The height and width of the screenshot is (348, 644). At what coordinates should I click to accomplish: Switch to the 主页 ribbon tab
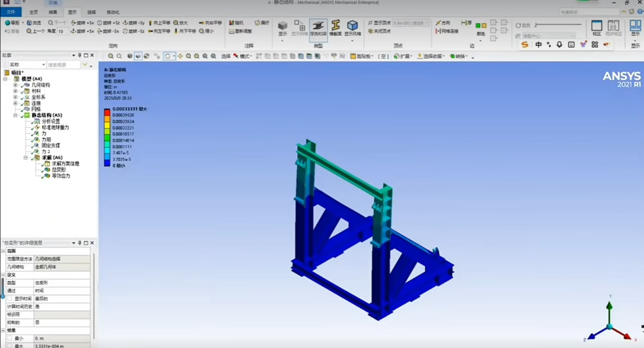[34, 12]
